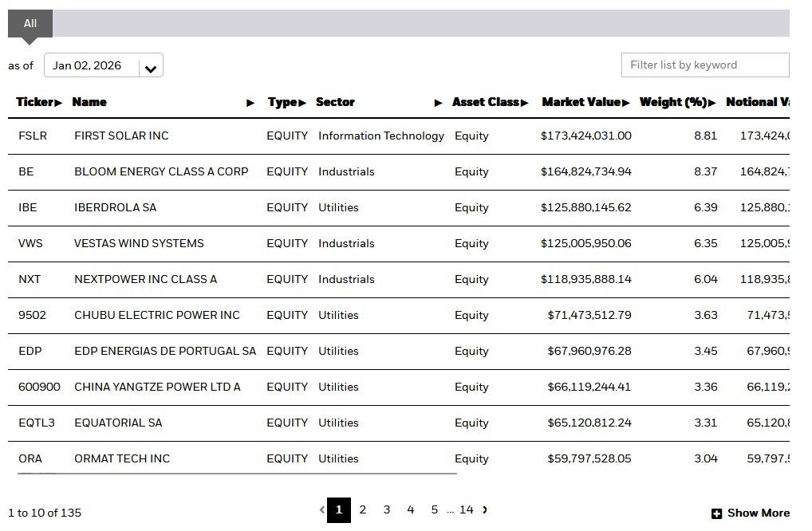
Task: Open page 5 of the holdings list
Action: (435, 509)
